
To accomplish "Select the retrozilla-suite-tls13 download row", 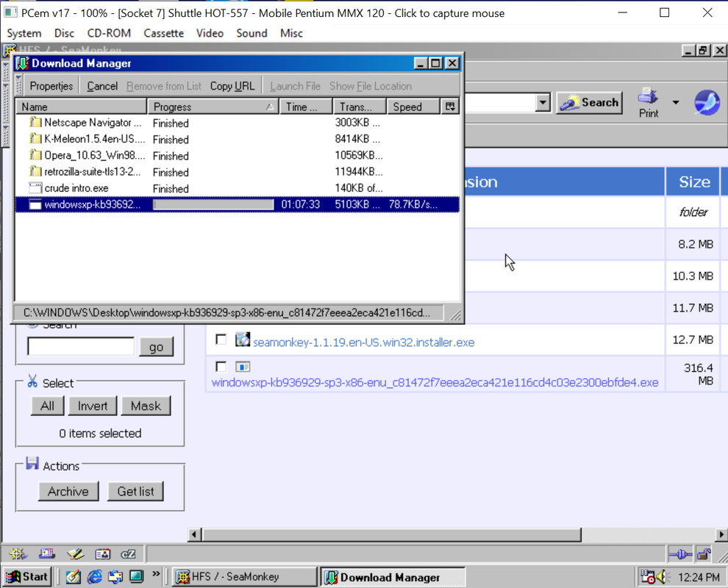I will [x=238, y=172].
